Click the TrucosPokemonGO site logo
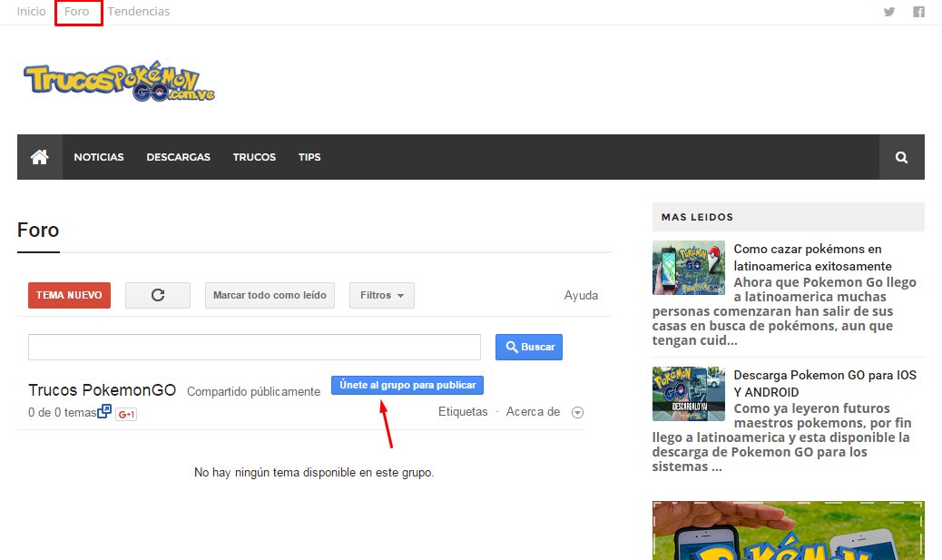942x560 pixels. (119, 81)
